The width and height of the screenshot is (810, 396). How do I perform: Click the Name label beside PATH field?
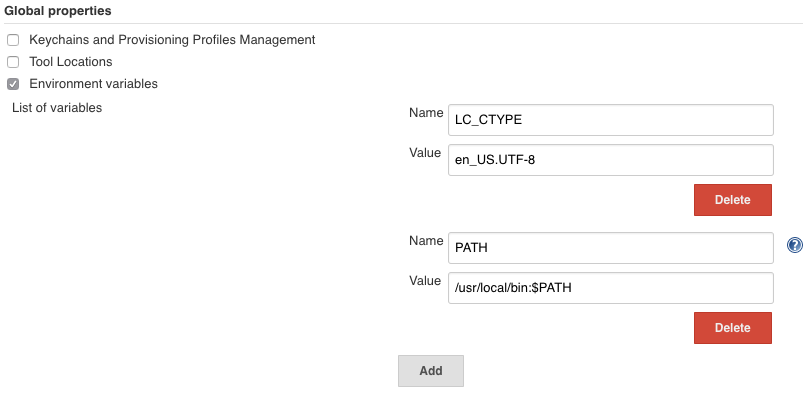click(426, 241)
